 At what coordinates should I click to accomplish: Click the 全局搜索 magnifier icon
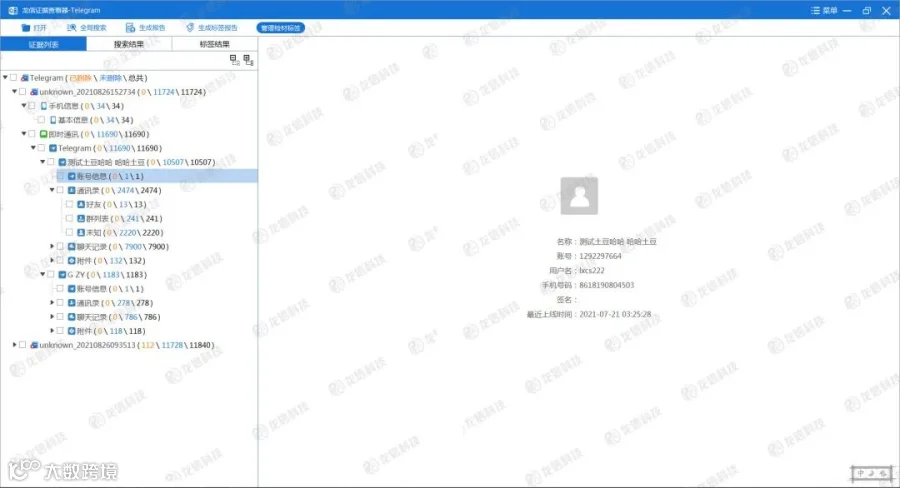[72, 28]
